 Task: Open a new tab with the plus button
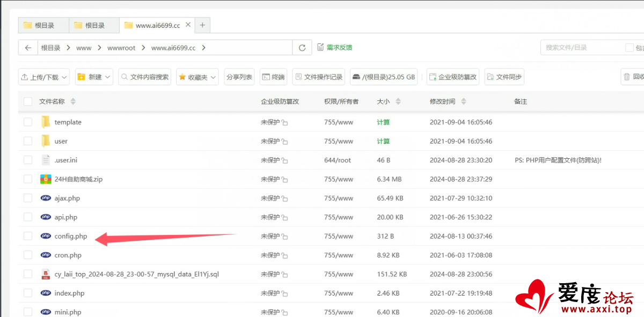202,25
